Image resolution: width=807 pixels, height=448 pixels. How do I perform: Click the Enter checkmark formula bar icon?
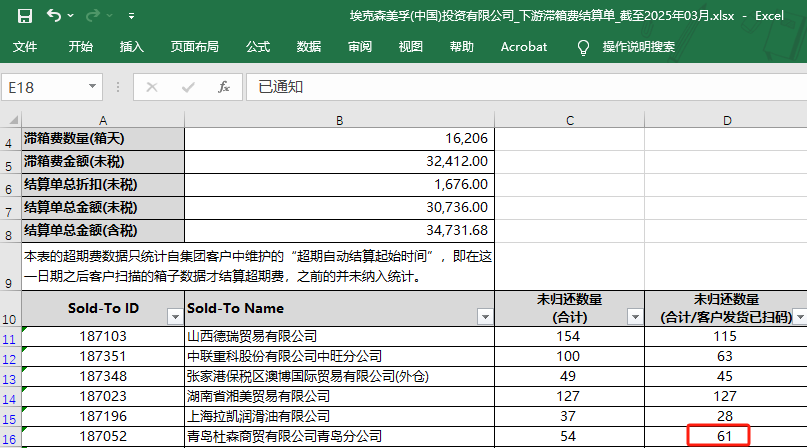(x=188, y=87)
